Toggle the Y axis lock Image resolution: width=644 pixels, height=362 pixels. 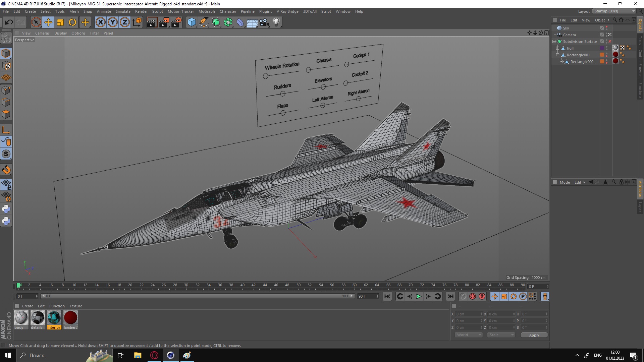coord(113,22)
